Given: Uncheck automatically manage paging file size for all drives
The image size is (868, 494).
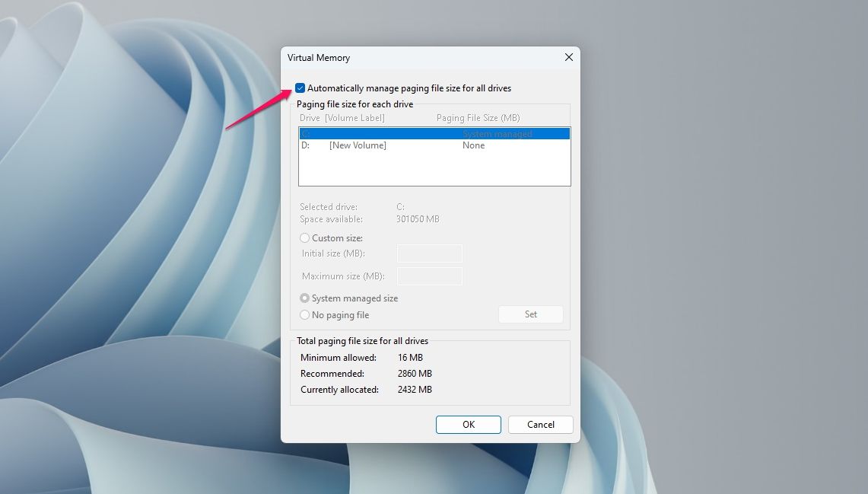Looking at the screenshot, I should (x=301, y=88).
